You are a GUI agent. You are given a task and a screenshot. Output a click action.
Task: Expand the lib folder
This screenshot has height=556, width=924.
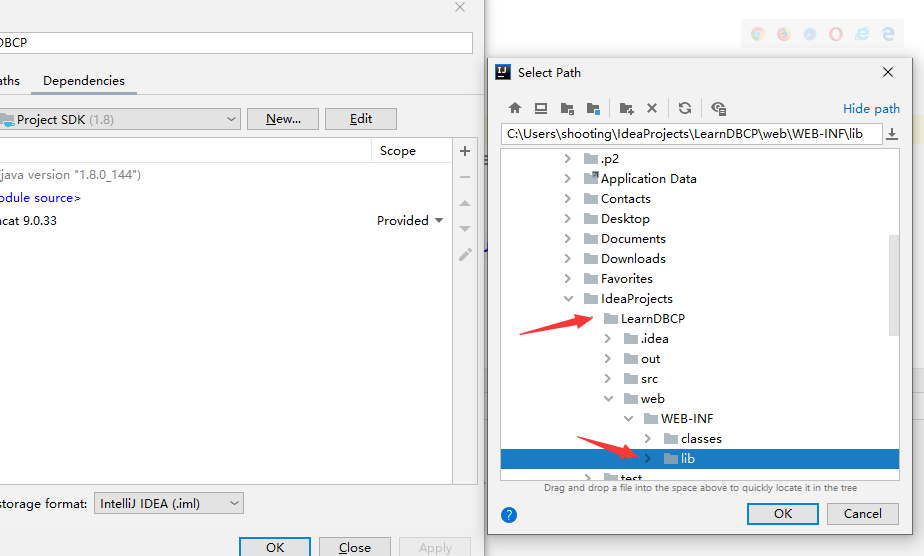click(x=648, y=459)
